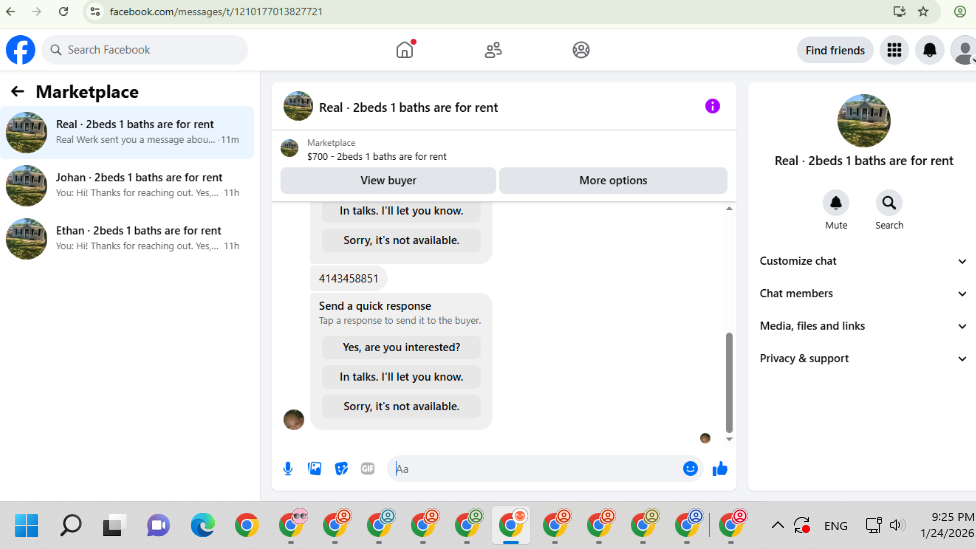This screenshot has width=976, height=549.
Task: Open the Facebook logo home link
Action: [x=21, y=50]
